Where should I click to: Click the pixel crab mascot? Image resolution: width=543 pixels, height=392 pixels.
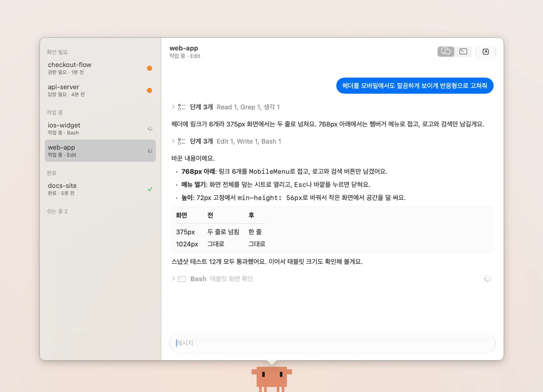pyautogui.click(x=272, y=379)
